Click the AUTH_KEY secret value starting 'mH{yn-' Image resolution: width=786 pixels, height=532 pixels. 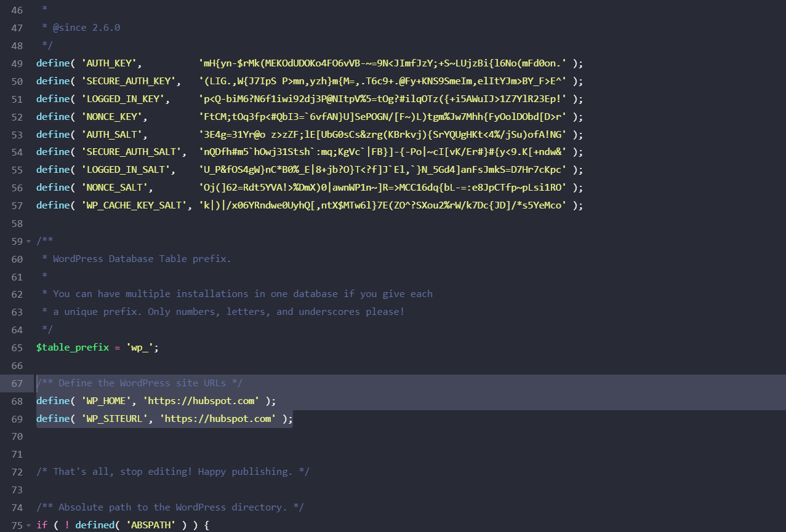(x=383, y=63)
